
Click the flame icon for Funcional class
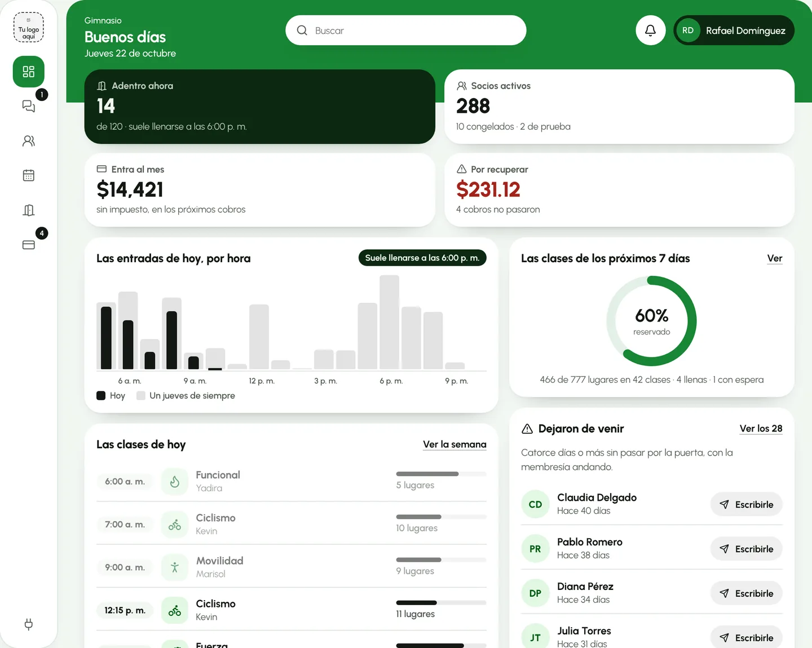(x=175, y=482)
